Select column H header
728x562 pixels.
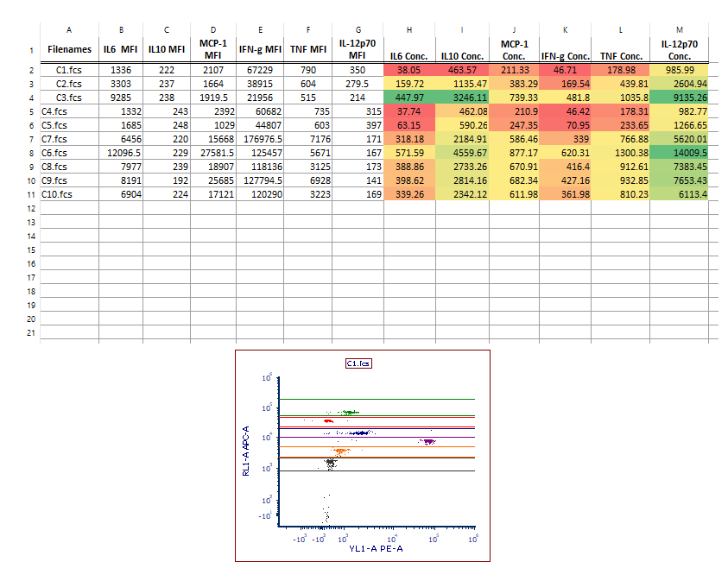(x=409, y=29)
